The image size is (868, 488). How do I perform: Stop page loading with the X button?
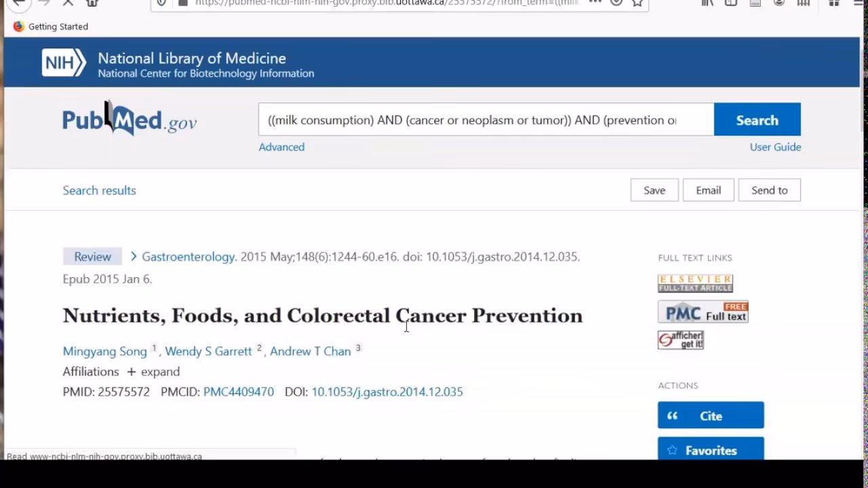point(68,3)
